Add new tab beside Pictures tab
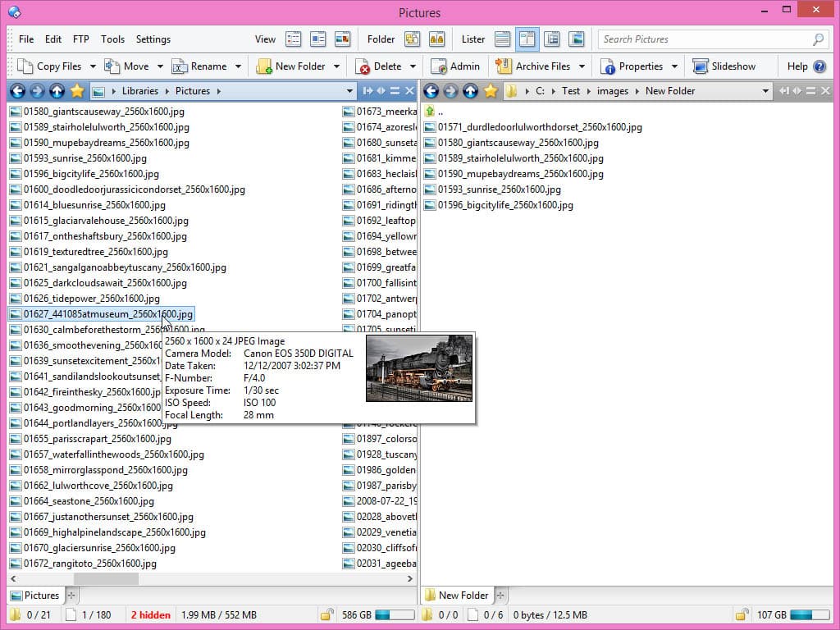Screen dimensions: 840x630 click(71, 596)
